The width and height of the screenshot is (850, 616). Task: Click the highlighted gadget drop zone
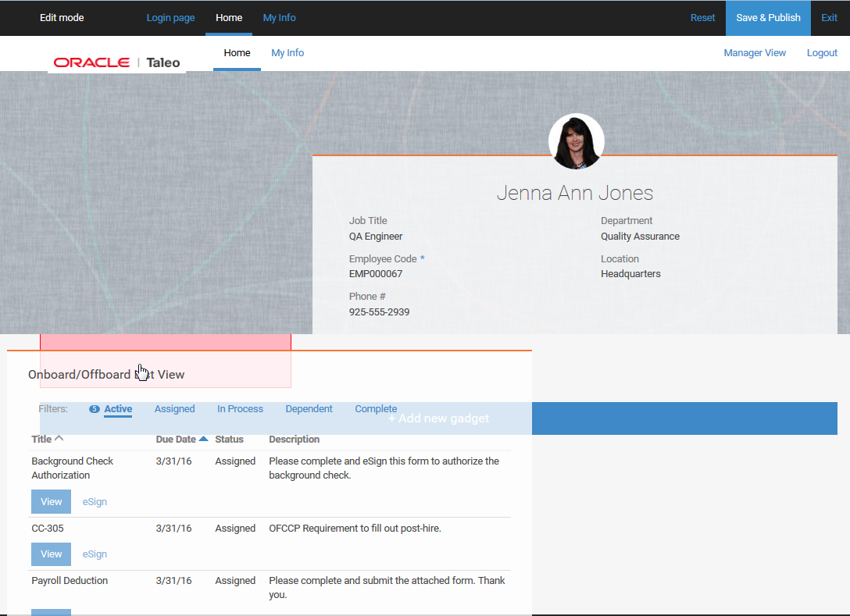[166, 361]
